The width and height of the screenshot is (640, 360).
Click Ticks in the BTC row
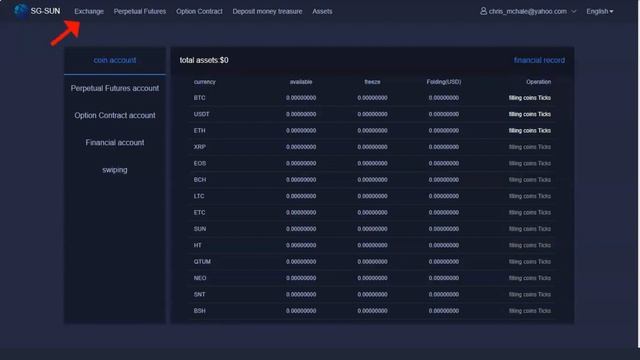544,98
